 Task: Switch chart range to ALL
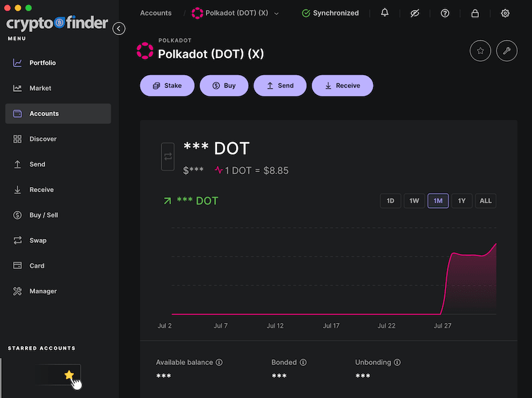[485, 201]
